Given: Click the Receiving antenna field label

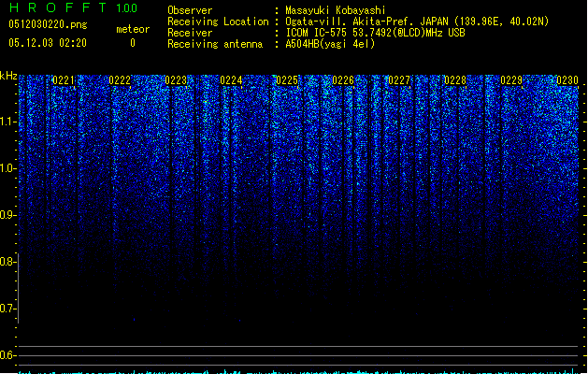Looking at the screenshot, I should [215, 44].
